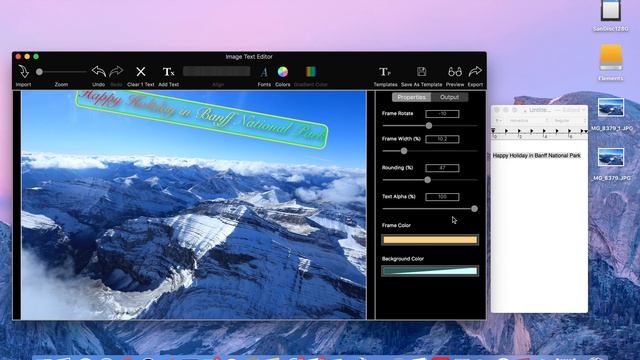Open font style dropdown in TextEdit window
The image size is (640, 360).
click(x=569, y=121)
